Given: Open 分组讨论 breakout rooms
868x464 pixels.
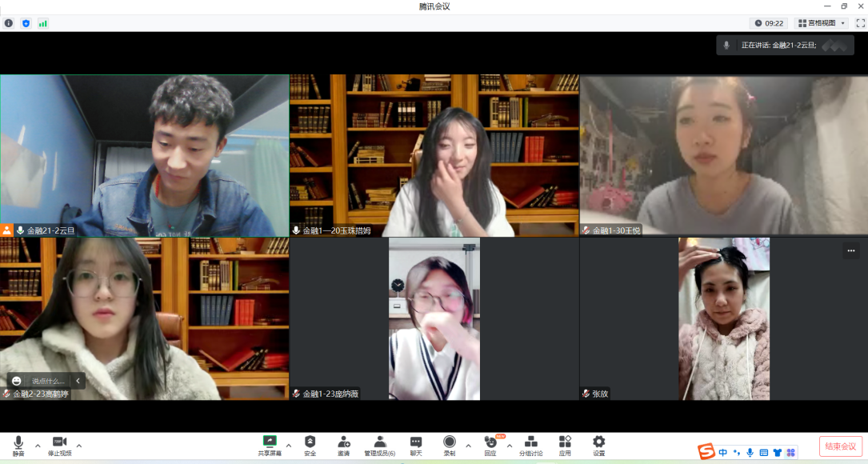Looking at the screenshot, I should (530, 446).
